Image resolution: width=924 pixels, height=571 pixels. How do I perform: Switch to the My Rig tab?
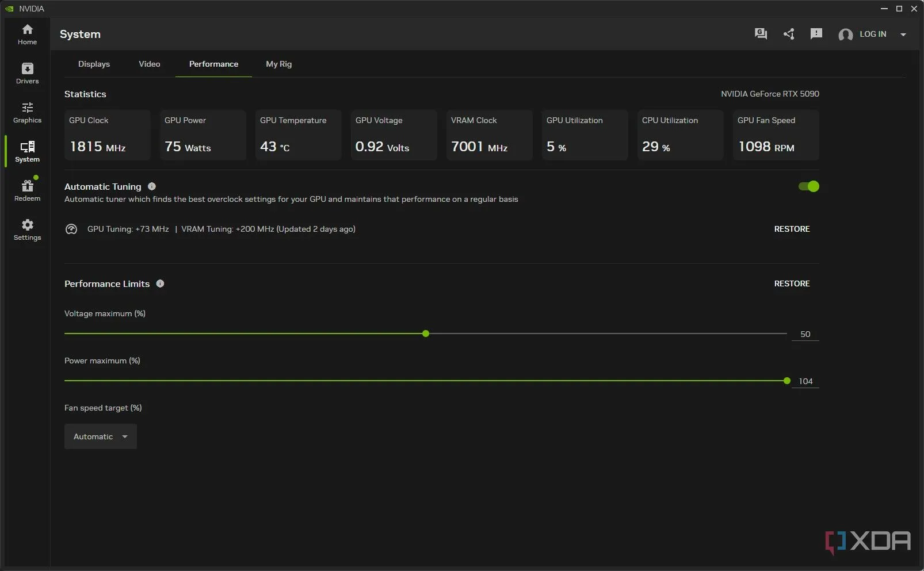tap(279, 64)
